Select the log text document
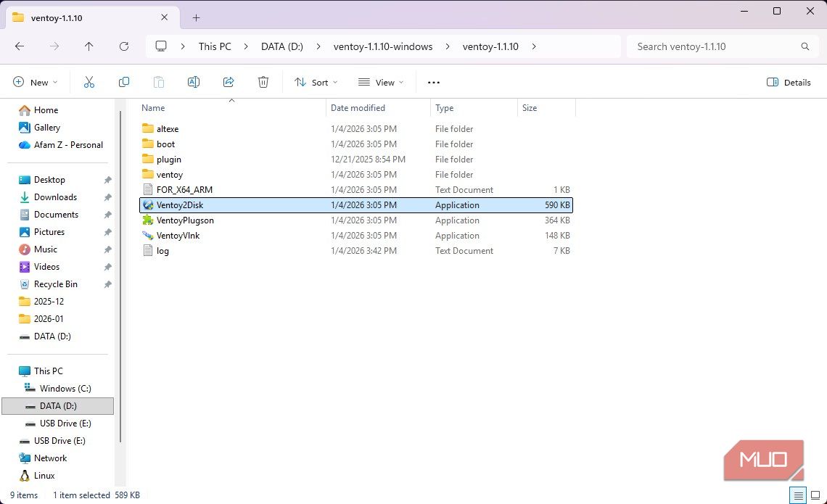Screen dimensions: 827x504 [x=356, y=251]
